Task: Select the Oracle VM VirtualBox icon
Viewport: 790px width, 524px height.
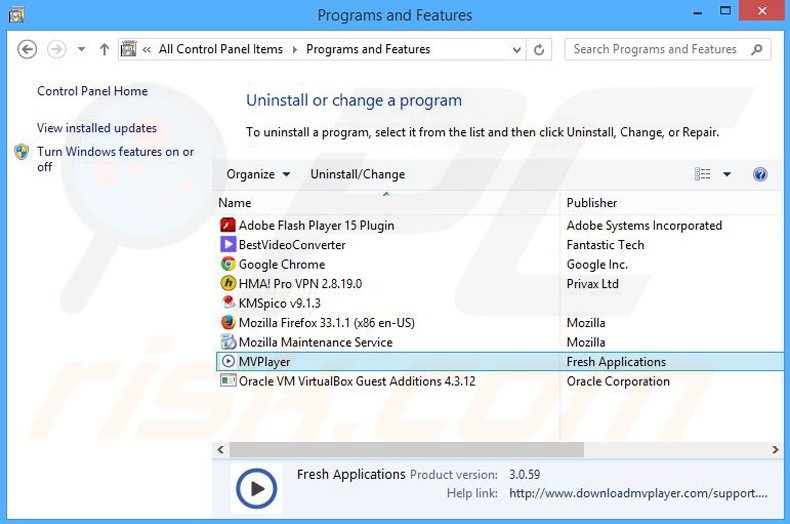Action: click(x=228, y=380)
